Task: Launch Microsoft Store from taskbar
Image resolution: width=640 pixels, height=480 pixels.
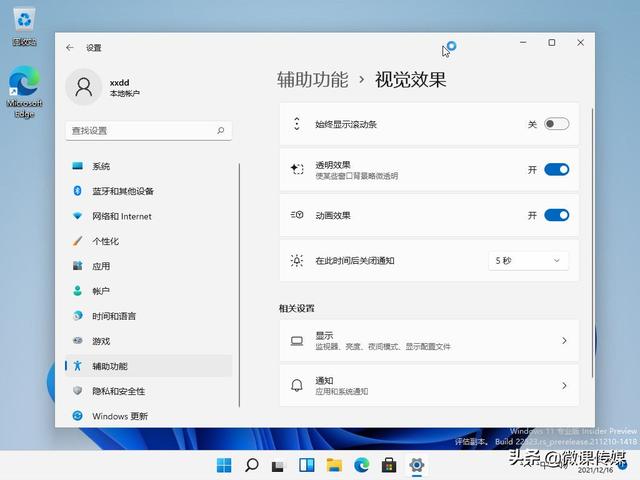Action: click(x=389, y=465)
